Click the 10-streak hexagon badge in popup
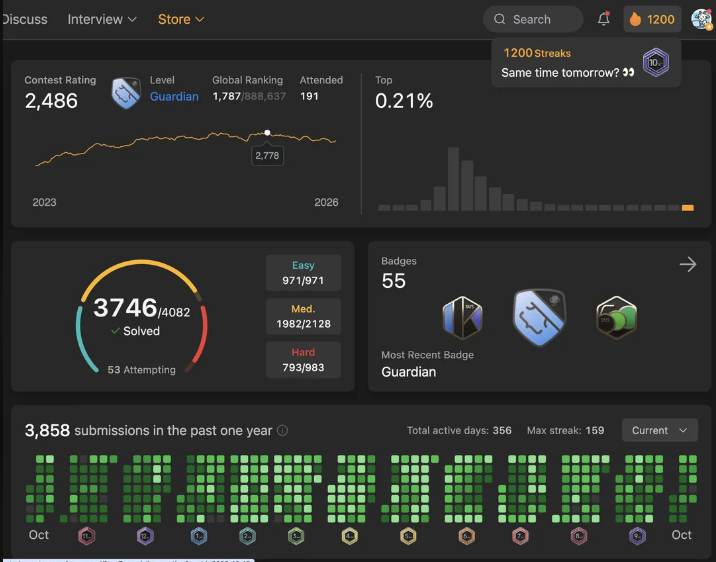 656,62
